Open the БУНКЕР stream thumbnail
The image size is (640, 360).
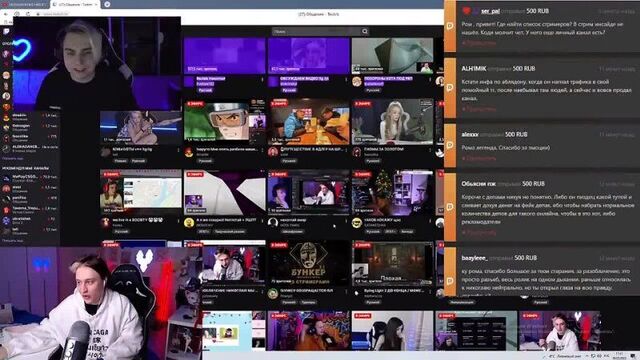pos(309,263)
